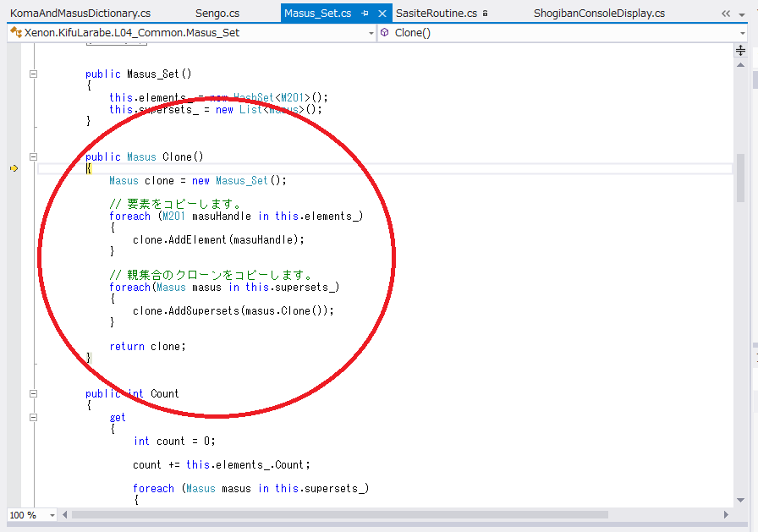Viewport: 758px width, 532px height.
Task: Click the horizontal scrollbar thumb
Action: pyautogui.click(x=340, y=515)
